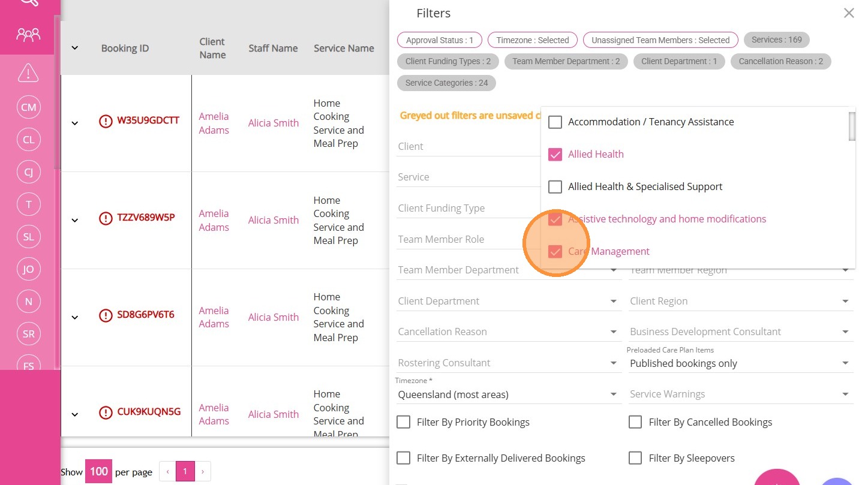
Task: Click the Approval Status : 1 filter chip
Action: tap(439, 40)
